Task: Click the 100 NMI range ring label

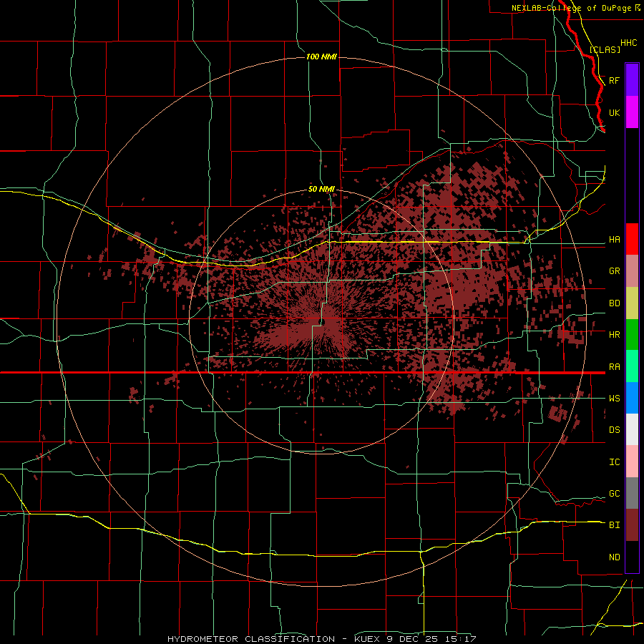Action: (x=321, y=57)
